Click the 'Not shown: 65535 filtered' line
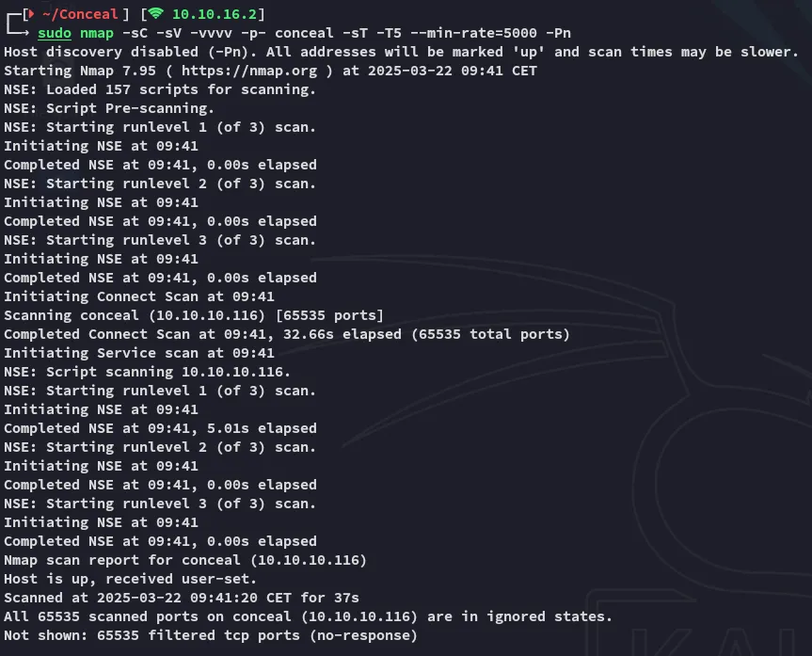Screen dimensions: 812x656 pyautogui.click(x=210, y=635)
